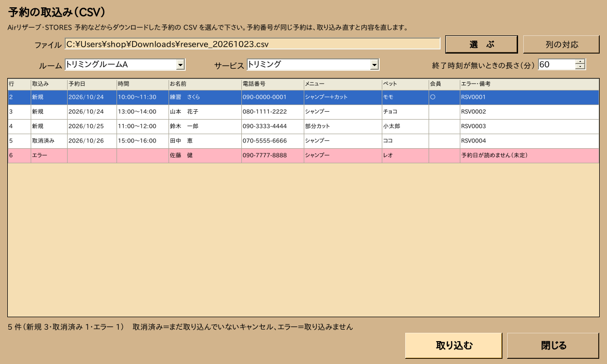
Task: Select the row for 鈴木 一郎
Action: pyautogui.click(x=304, y=126)
